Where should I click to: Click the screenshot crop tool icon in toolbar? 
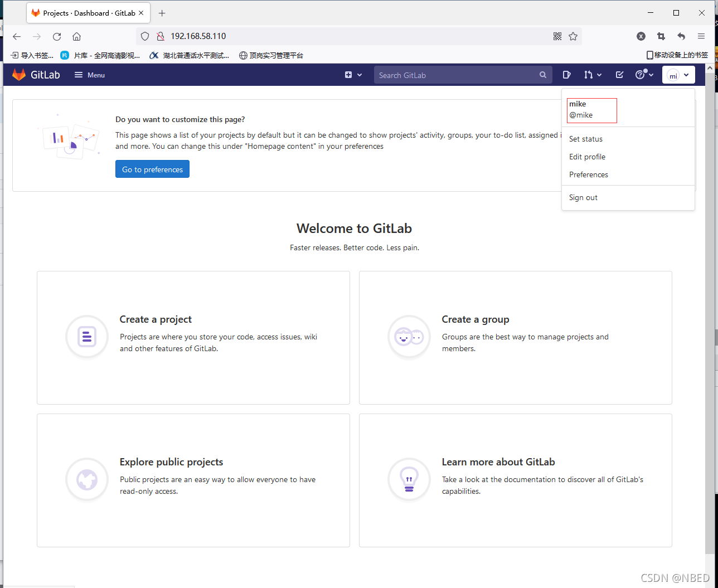(661, 36)
